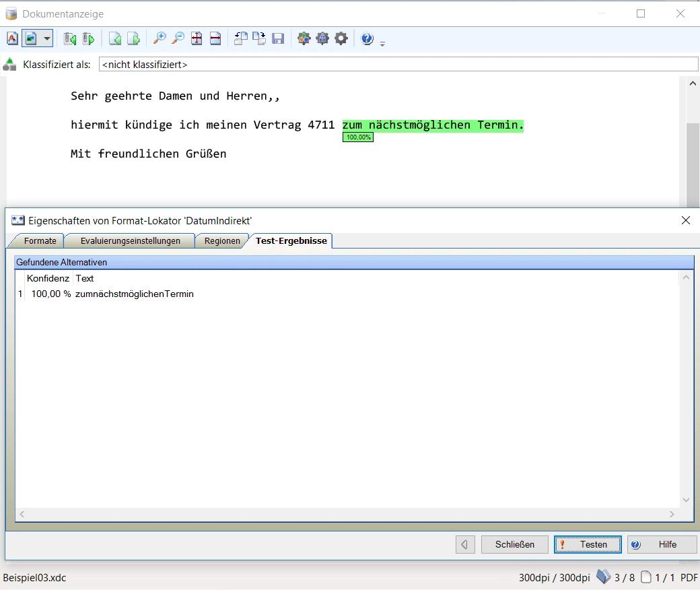Open the Regionen tab
Screen dimensions: 700x590
[222, 241]
